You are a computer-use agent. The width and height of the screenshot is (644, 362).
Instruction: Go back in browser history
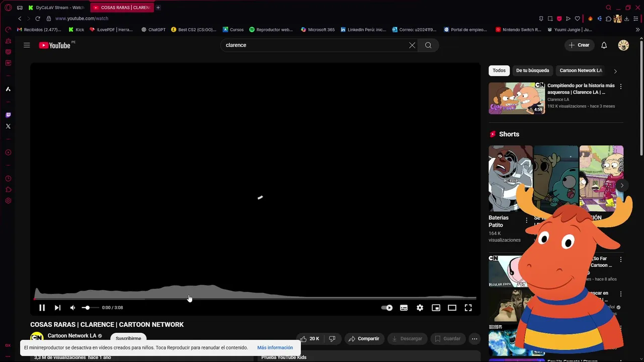tap(20, 19)
